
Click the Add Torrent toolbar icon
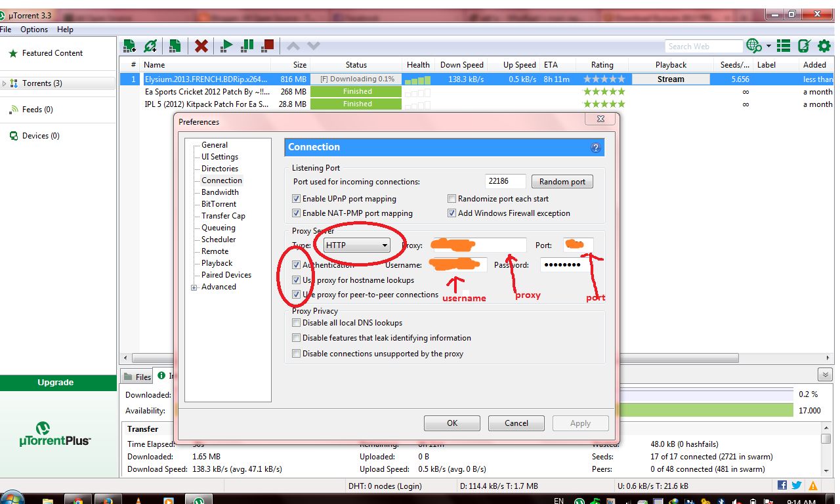(x=130, y=46)
